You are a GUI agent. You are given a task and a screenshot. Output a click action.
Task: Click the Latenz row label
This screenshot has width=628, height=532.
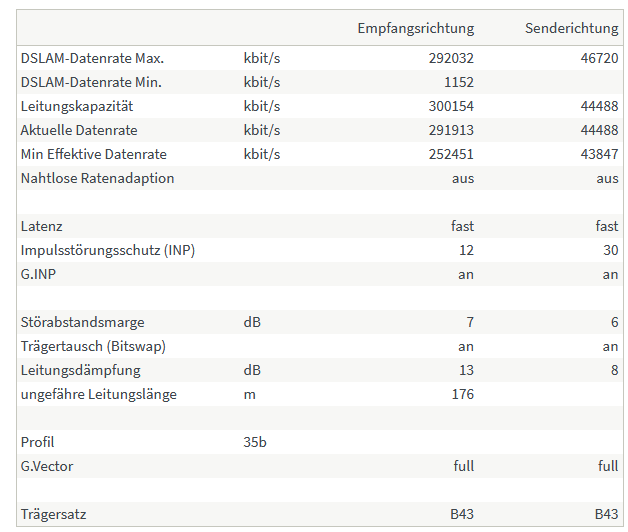pyautogui.click(x=41, y=227)
